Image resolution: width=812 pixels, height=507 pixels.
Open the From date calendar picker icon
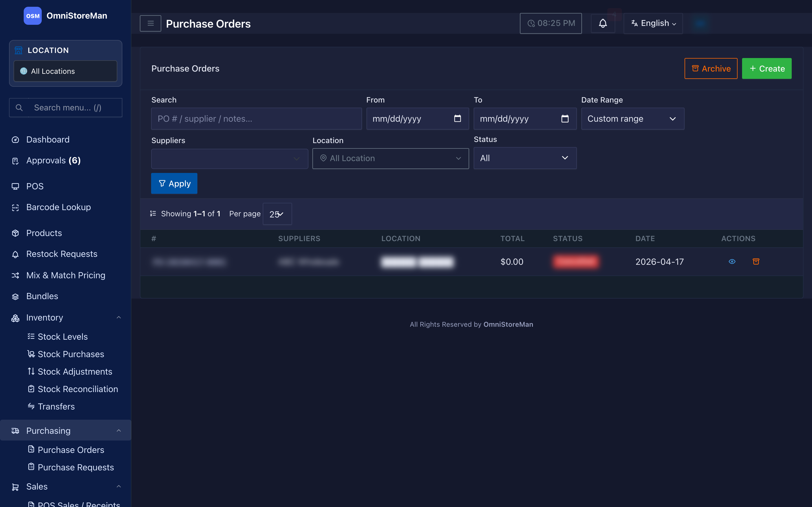(x=457, y=118)
